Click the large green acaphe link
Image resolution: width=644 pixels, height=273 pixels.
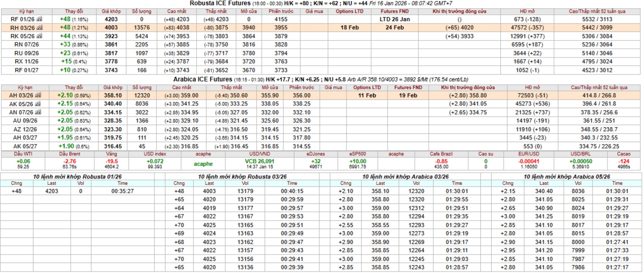(x=203, y=164)
